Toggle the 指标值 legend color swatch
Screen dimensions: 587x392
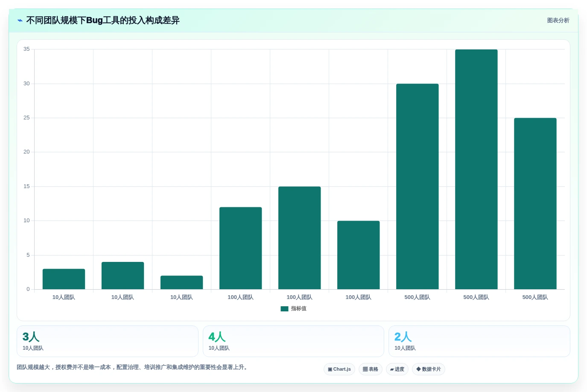click(284, 309)
